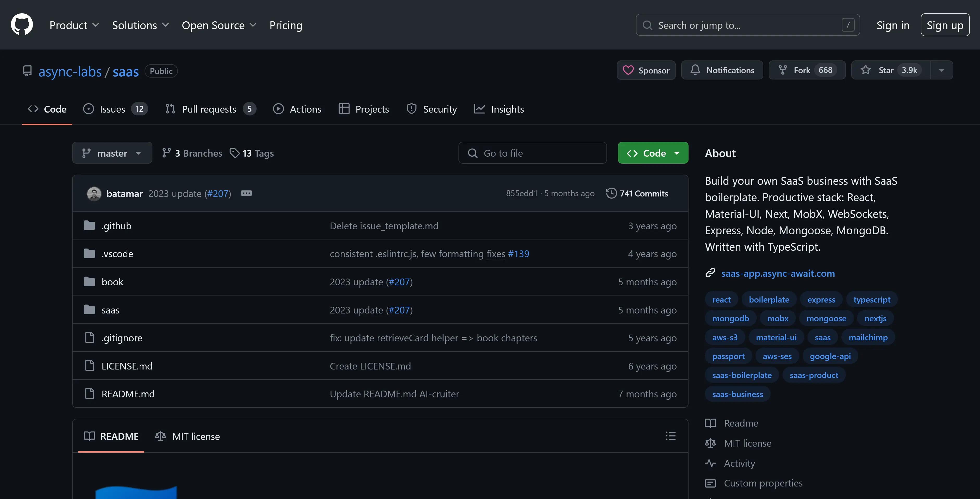
Task: Click the MIT license scale icon in About
Action: coord(710,443)
